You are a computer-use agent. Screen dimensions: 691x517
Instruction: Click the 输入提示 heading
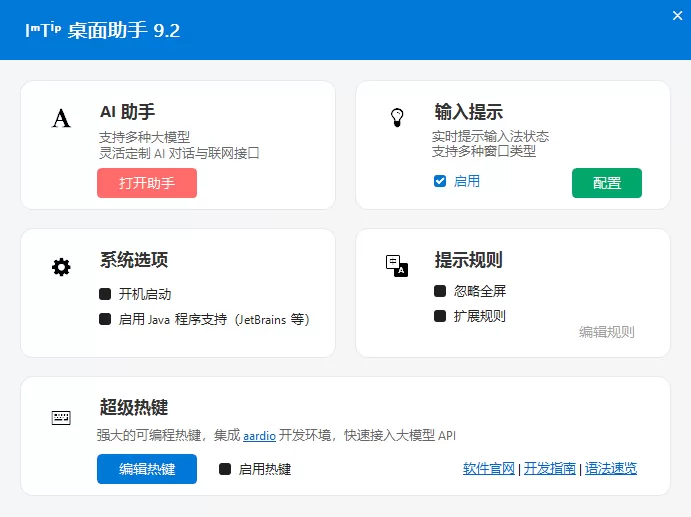pos(468,112)
